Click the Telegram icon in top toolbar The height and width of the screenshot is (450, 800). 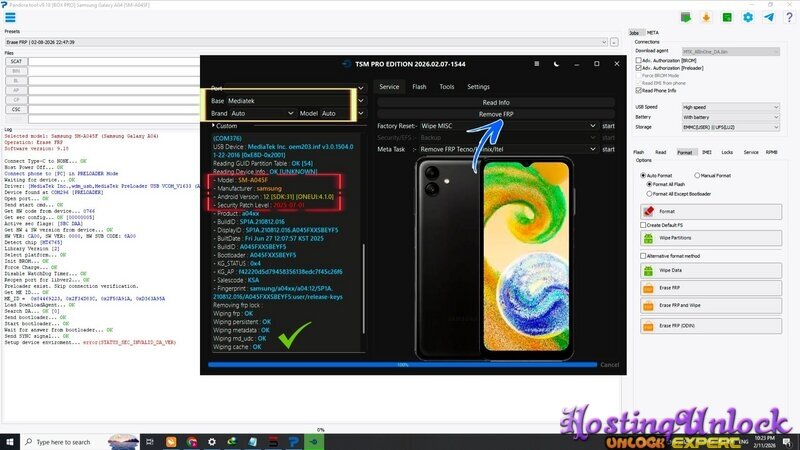tap(769, 16)
